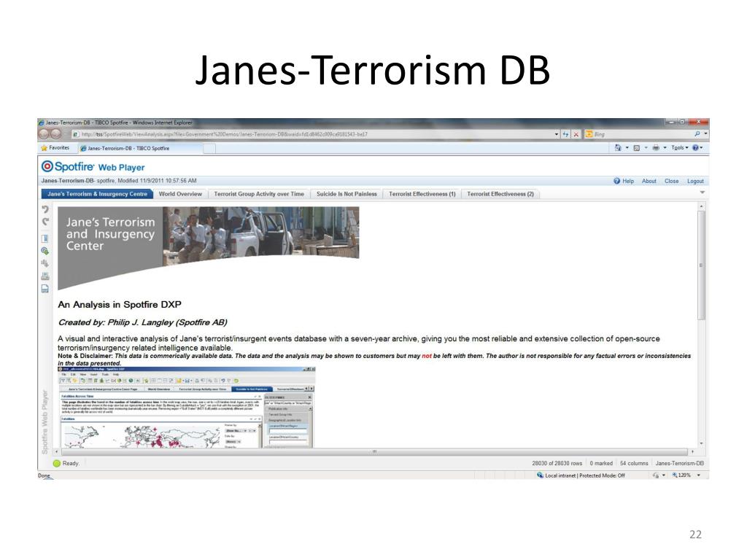Screen dimensions: 747x560
Task: Open the Terrorist Effectiveness (1) tab
Action: pos(422,194)
